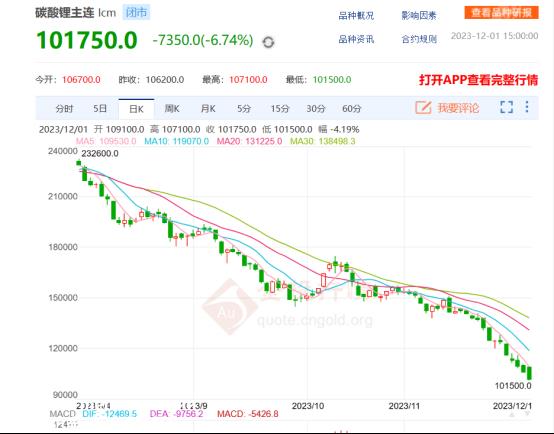Open 品种概况 link

(356, 16)
